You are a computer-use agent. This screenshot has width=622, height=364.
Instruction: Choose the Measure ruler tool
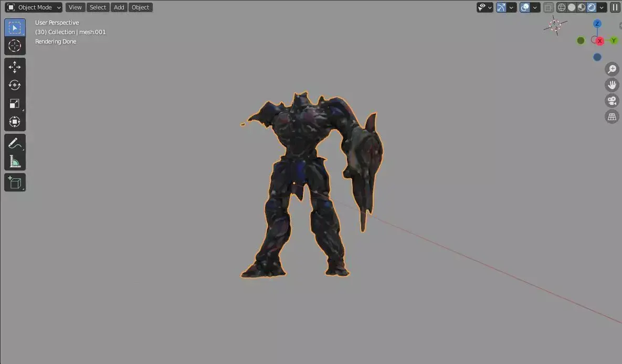tap(15, 162)
